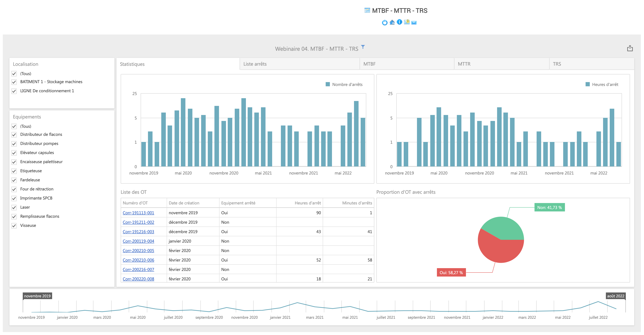Screen dimensions: 644x335
Task: Switch to the MTBF tab
Action: (x=407, y=64)
